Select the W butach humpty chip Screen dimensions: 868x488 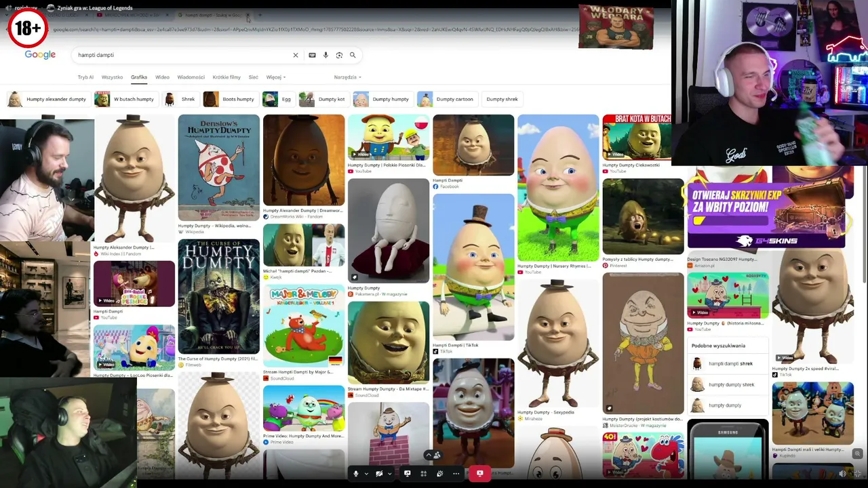125,99
